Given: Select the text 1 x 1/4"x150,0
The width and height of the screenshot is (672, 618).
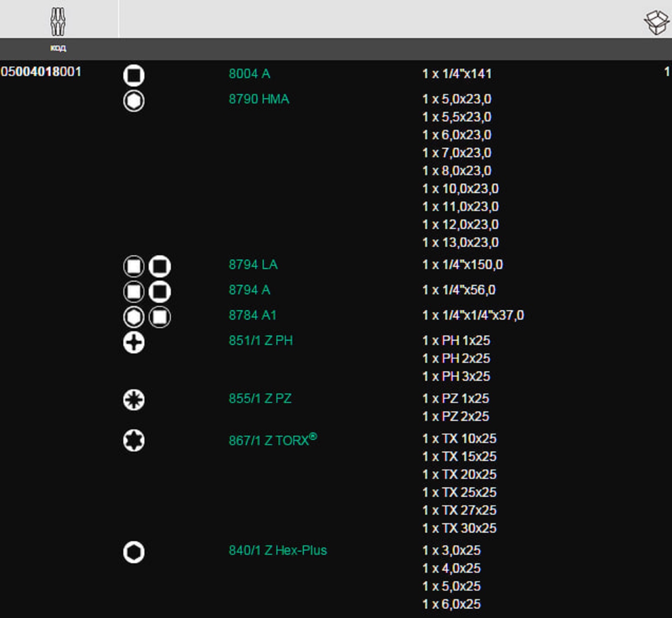Looking at the screenshot, I should click(x=463, y=264).
